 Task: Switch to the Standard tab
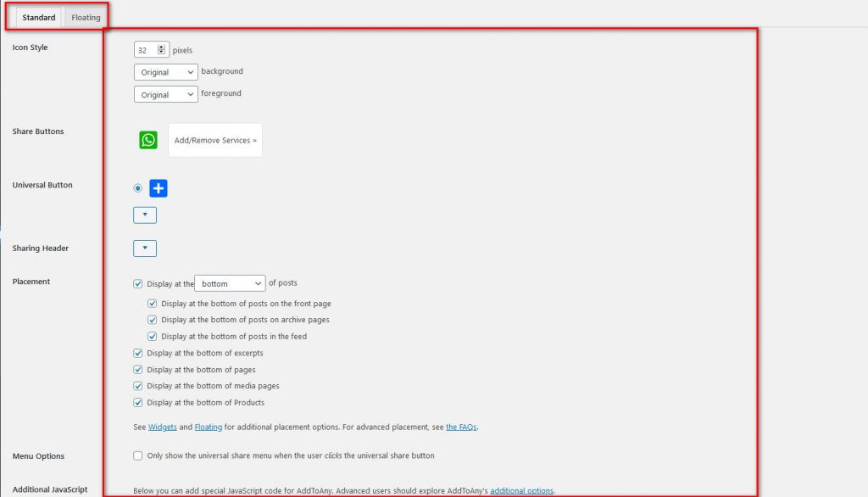click(39, 17)
